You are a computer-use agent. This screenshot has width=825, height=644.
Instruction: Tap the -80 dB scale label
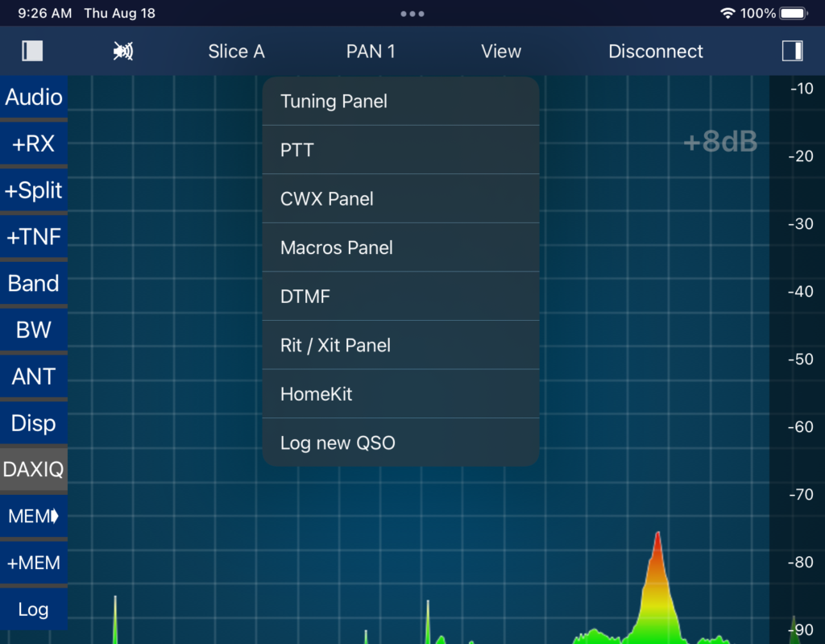point(801,562)
